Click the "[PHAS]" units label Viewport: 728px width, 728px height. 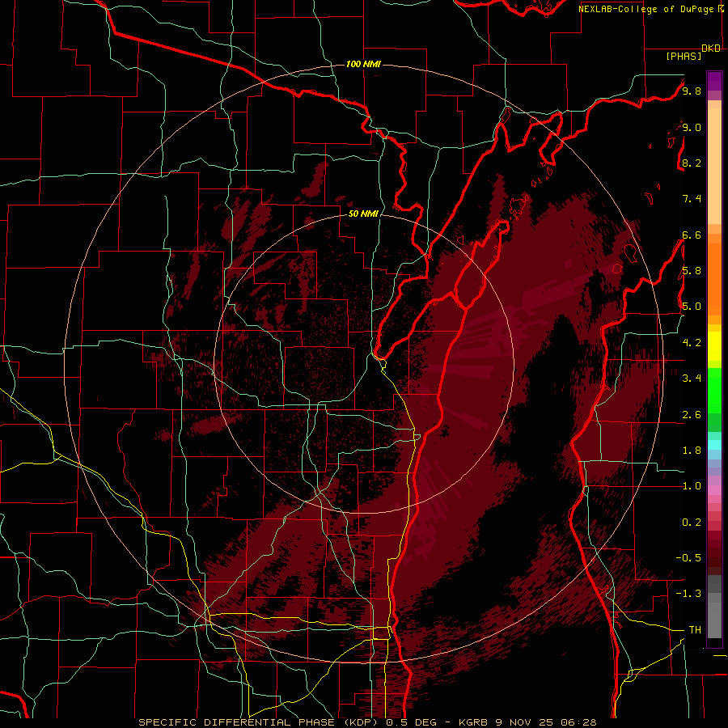684,56
